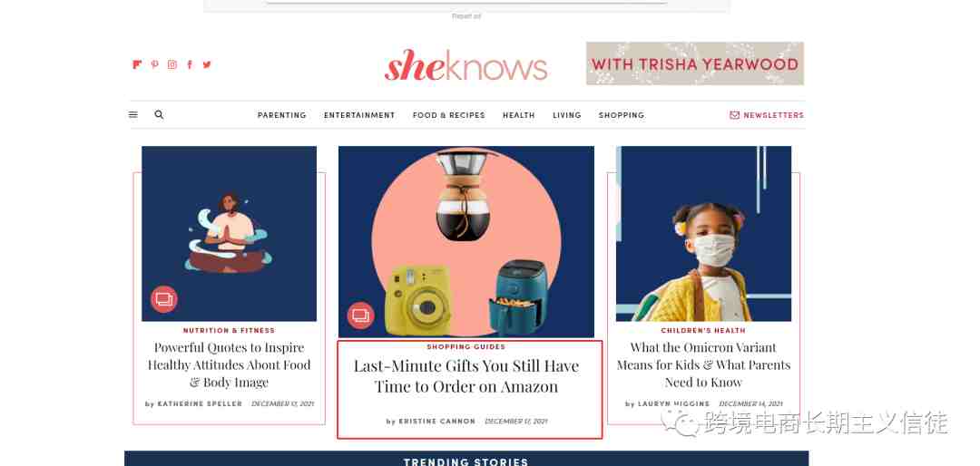
Task: Open gallery icon on meditation image
Action: 163,299
